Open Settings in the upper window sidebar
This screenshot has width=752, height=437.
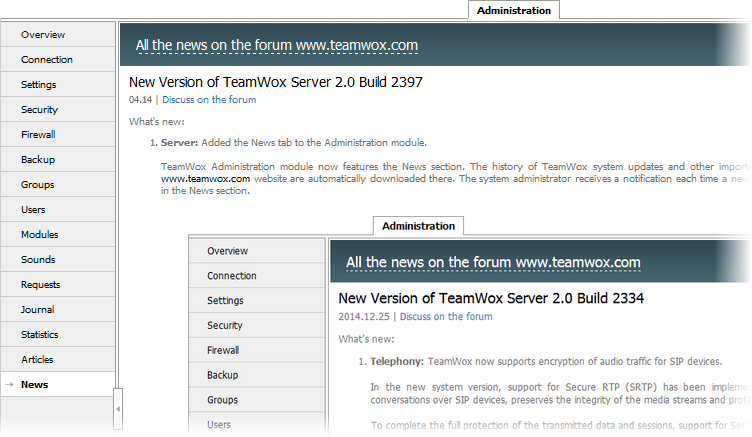tap(58, 84)
